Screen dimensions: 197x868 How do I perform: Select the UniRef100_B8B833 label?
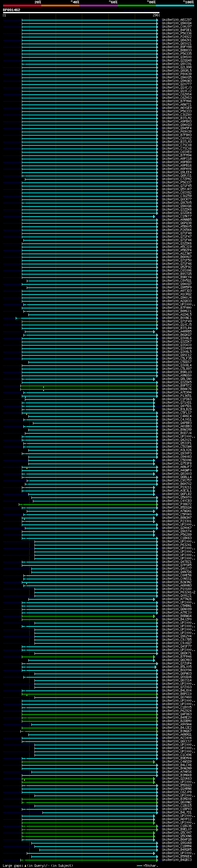click(x=176, y=50)
